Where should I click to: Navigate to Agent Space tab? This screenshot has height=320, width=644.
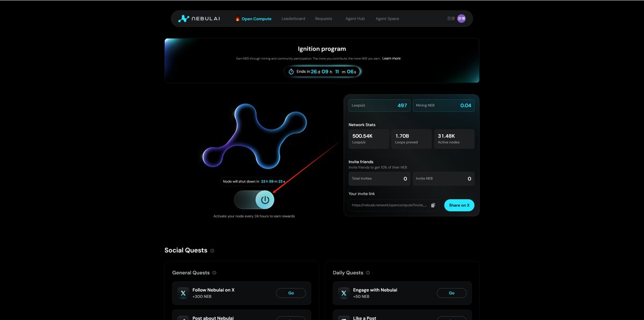pyautogui.click(x=387, y=19)
